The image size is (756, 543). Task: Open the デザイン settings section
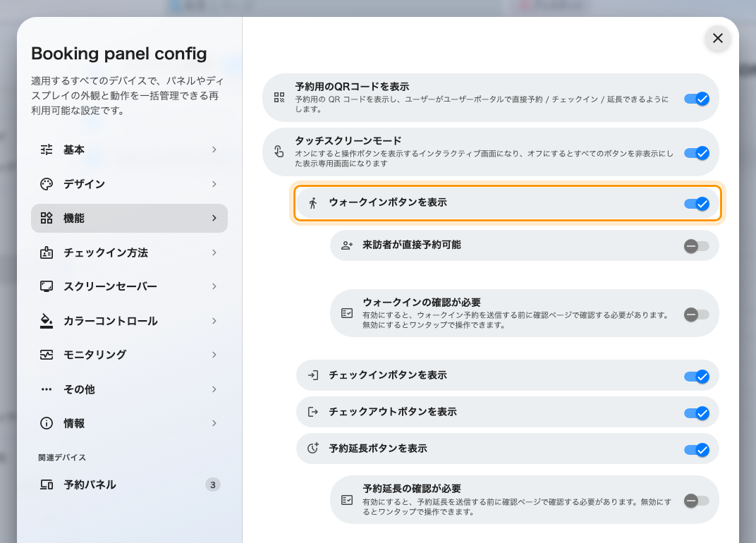[x=129, y=184]
